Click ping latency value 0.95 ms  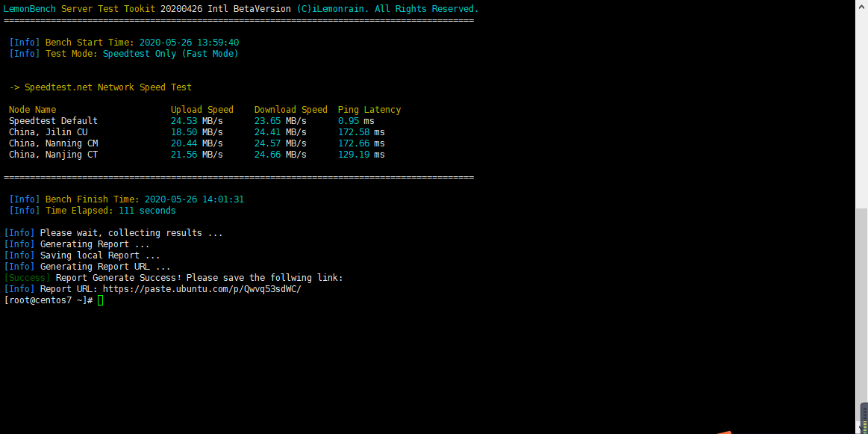click(356, 121)
